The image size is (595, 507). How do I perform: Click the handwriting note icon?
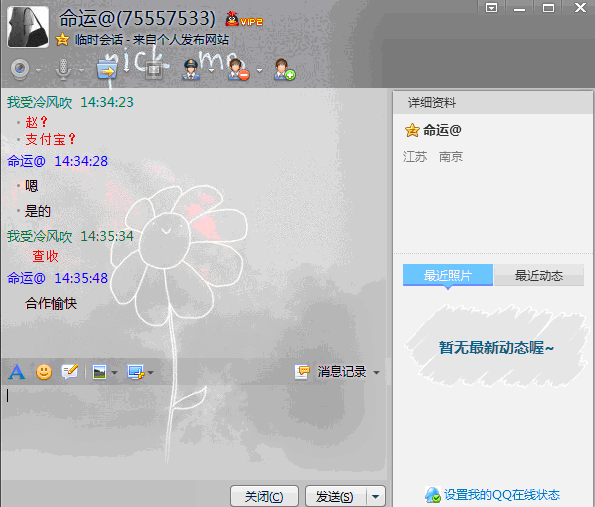(x=70, y=372)
